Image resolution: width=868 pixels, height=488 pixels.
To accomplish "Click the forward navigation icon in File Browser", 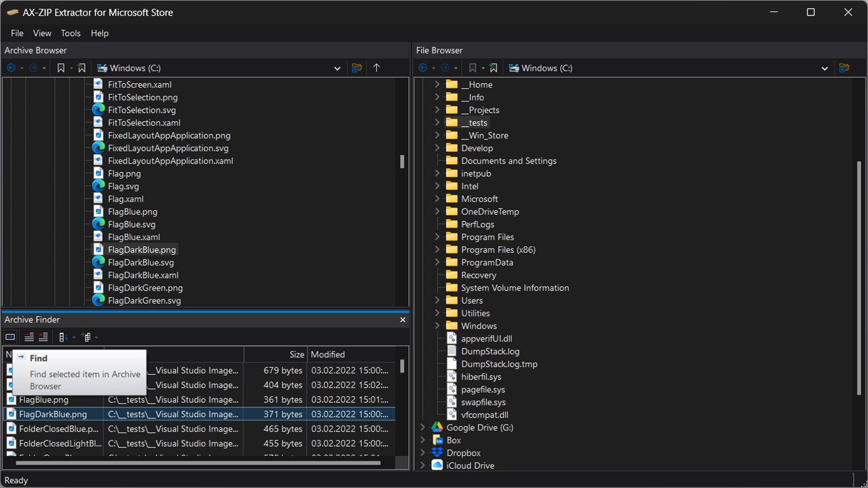I will (445, 68).
